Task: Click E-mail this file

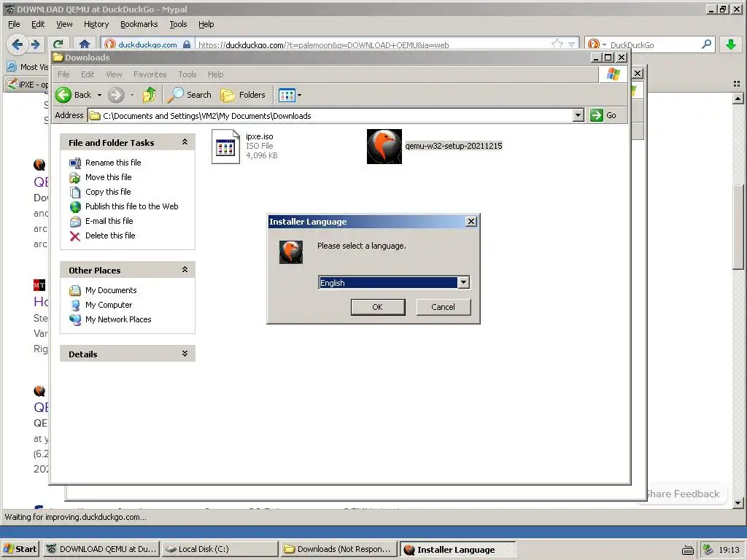Action: 109,221
